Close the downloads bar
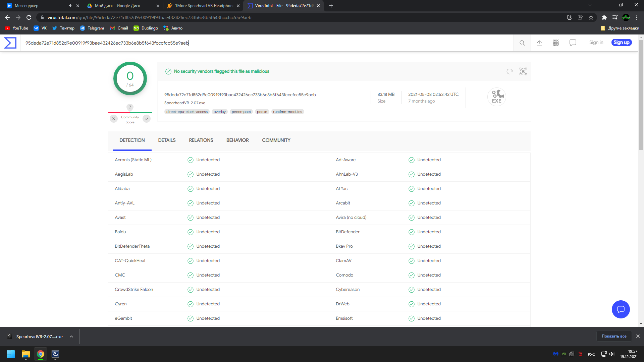The height and width of the screenshot is (362, 644). coord(638,336)
